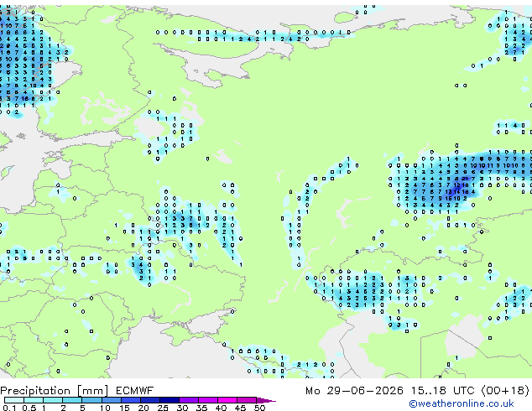Click the 'Precipitation [mm]' label

click(55, 391)
